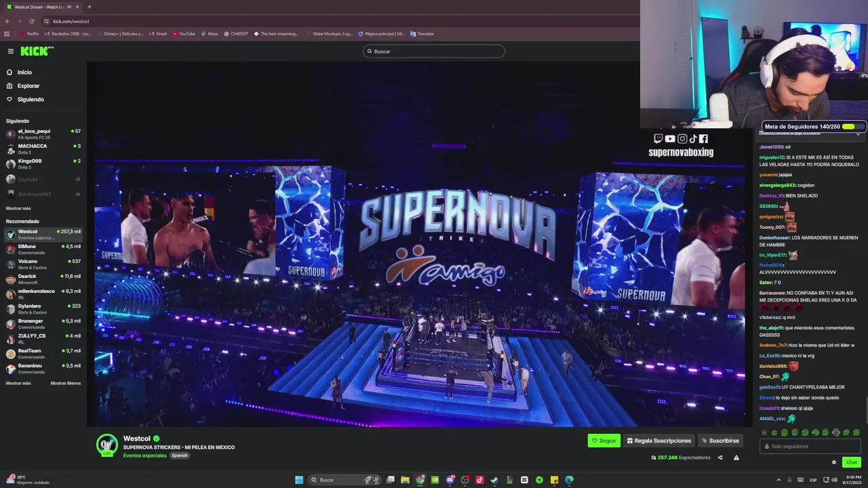This screenshot has height=488, width=868.
Task: Open TikTok icon in stream overlay
Action: 693,138
